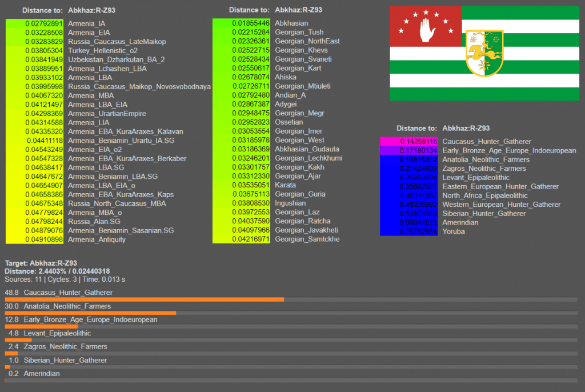Click the 'Target: Abkhaz:R-Z93' label
Screen dimensions: 585x392
(x=41, y=263)
